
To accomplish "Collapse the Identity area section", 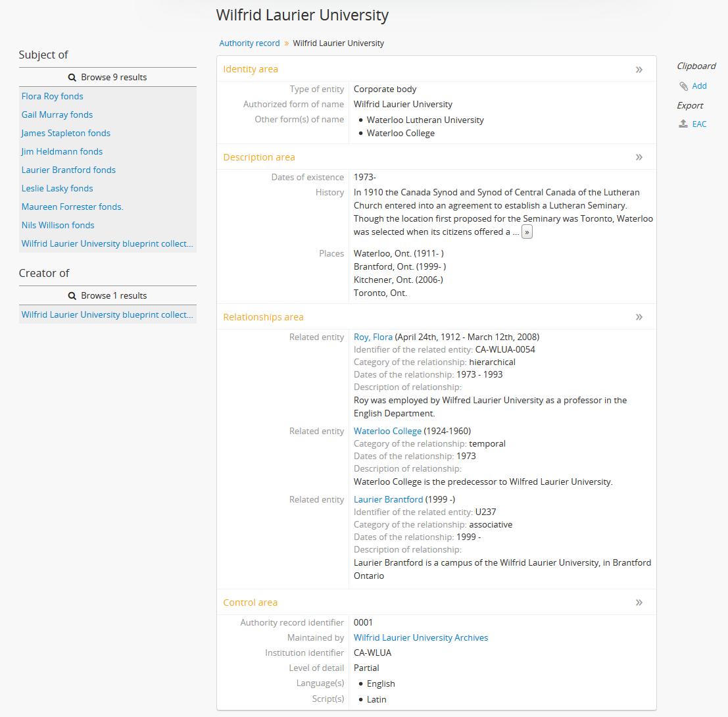I will pos(639,69).
